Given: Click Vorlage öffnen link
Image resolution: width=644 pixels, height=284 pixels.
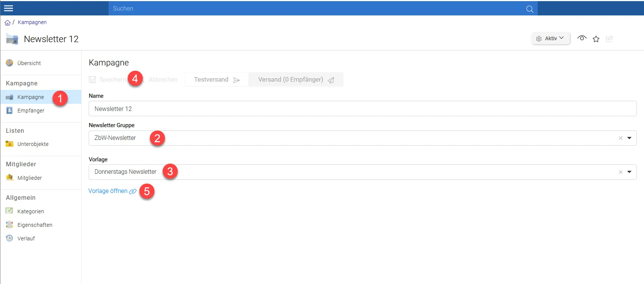Looking at the screenshot, I should (112, 191).
